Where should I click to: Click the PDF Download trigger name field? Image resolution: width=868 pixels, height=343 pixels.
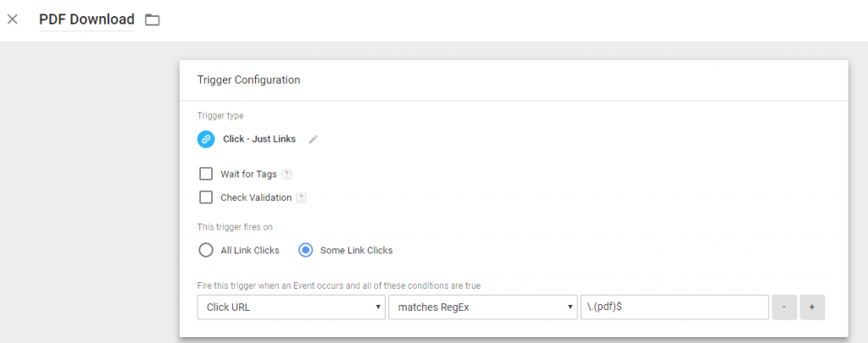pos(87,19)
